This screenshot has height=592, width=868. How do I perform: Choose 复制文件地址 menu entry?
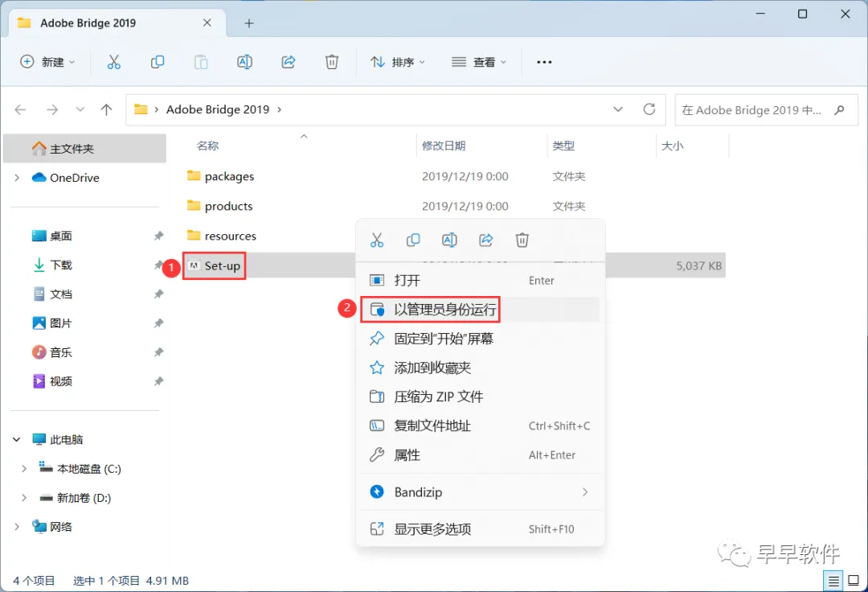(x=481, y=425)
